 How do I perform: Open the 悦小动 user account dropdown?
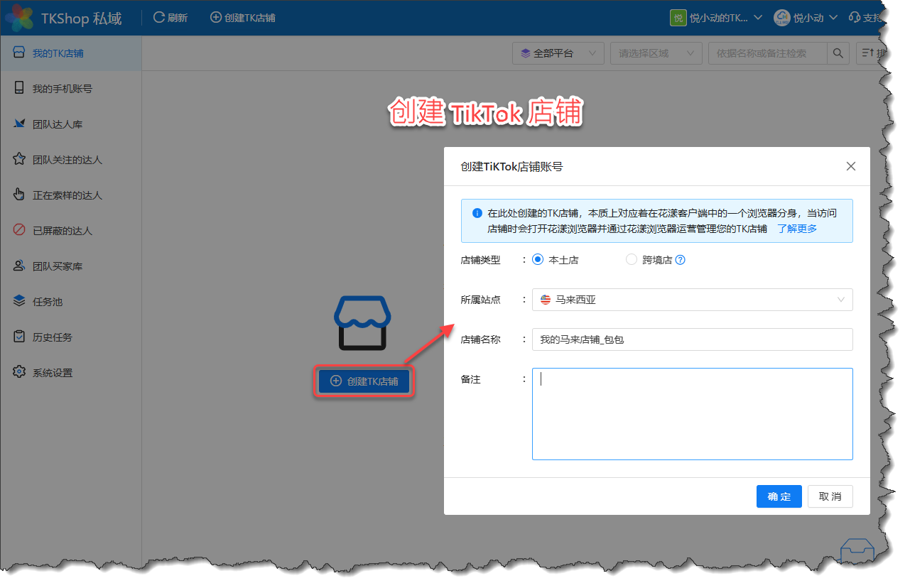pyautogui.click(x=806, y=18)
